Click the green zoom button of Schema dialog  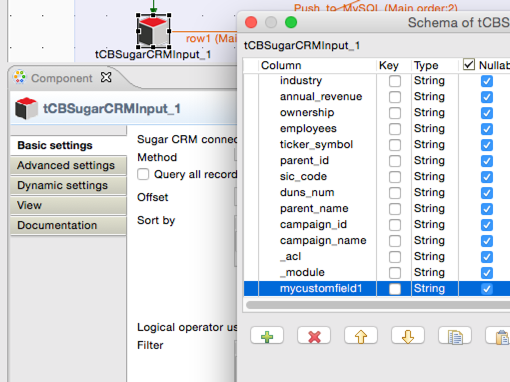point(291,23)
